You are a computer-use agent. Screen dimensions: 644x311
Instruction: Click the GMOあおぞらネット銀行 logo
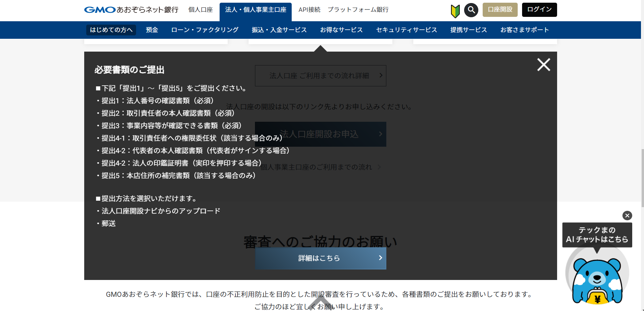click(131, 10)
